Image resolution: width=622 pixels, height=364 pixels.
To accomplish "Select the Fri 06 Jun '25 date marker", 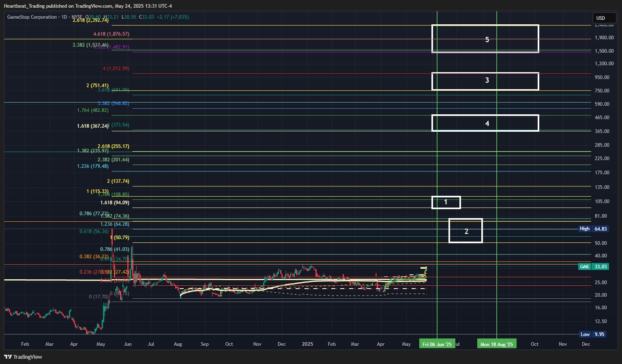I will click(x=437, y=344).
